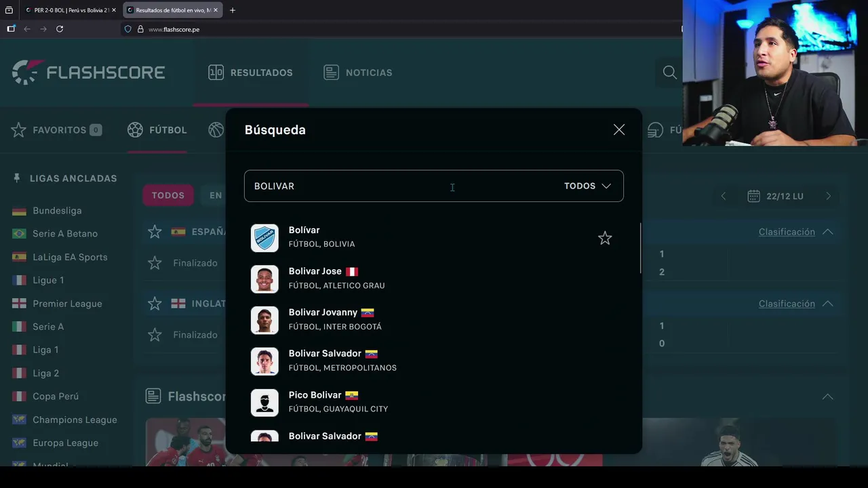Add Bolívar to favorites with star
Viewport: 868px width, 488px height.
605,238
